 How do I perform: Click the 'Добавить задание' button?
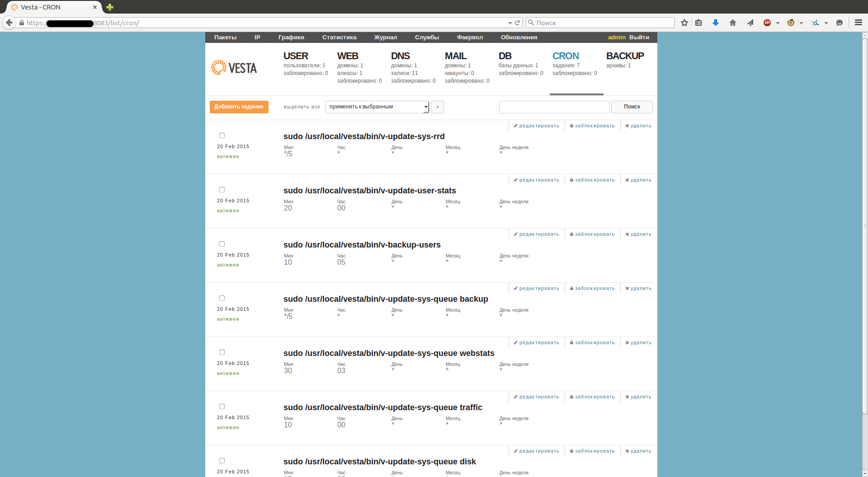(239, 107)
